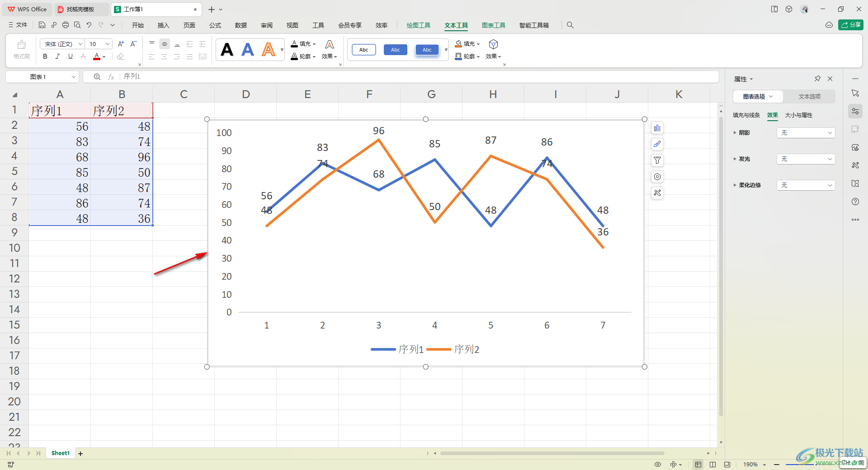Open the Glow (发光) preset dropdown
Image resolution: width=868 pixels, height=470 pixels.
pyautogui.click(x=806, y=159)
